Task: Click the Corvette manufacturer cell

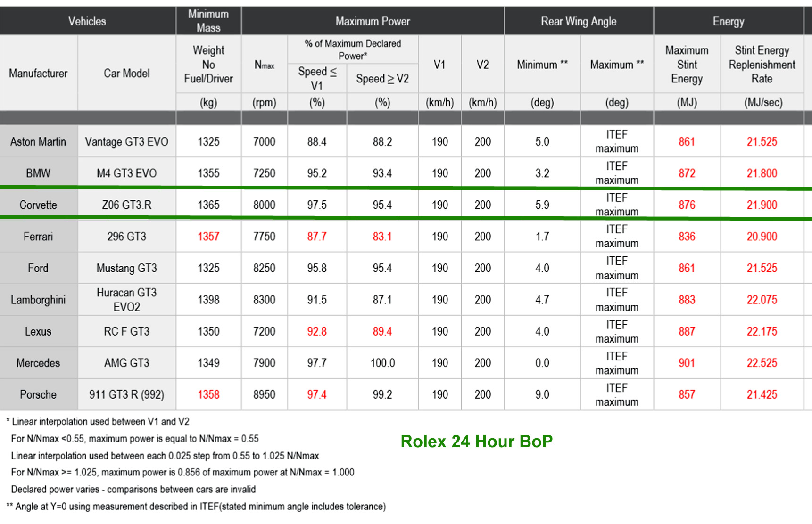Action: click(x=38, y=205)
